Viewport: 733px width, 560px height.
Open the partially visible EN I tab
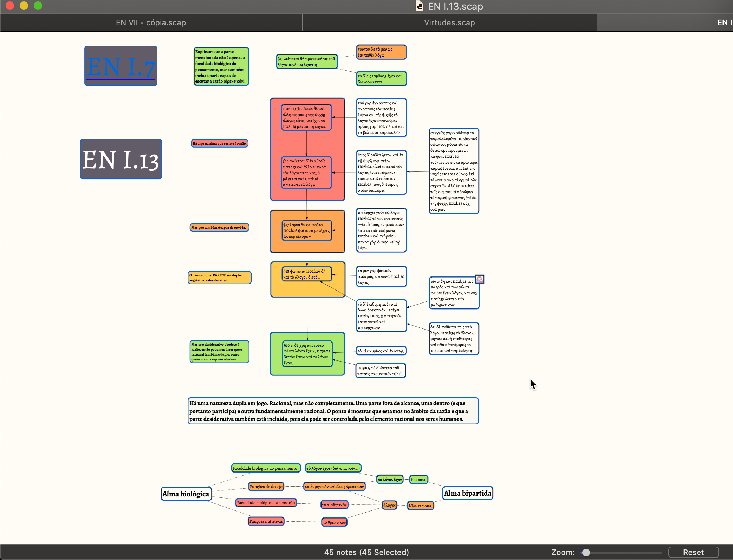coord(665,22)
